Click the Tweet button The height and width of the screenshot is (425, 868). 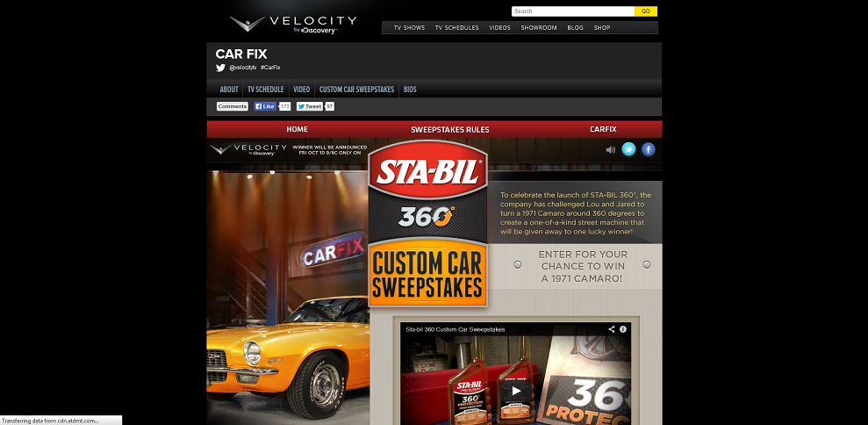[x=310, y=106]
